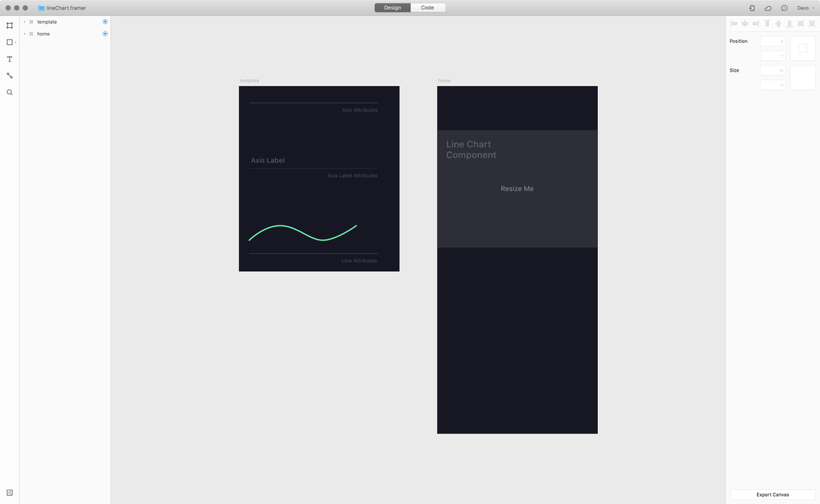
Task: Click the 'Line Attributes' text
Action: click(359, 261)
